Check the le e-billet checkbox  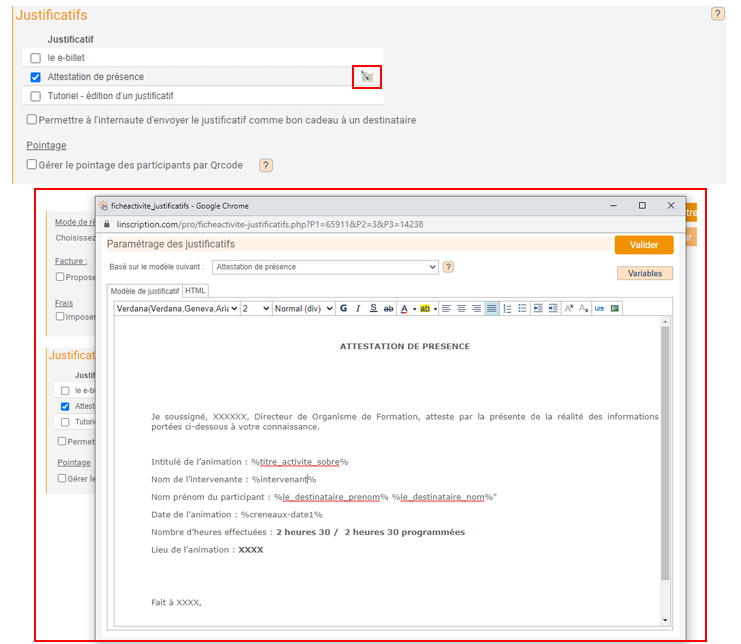click(36, 58)
